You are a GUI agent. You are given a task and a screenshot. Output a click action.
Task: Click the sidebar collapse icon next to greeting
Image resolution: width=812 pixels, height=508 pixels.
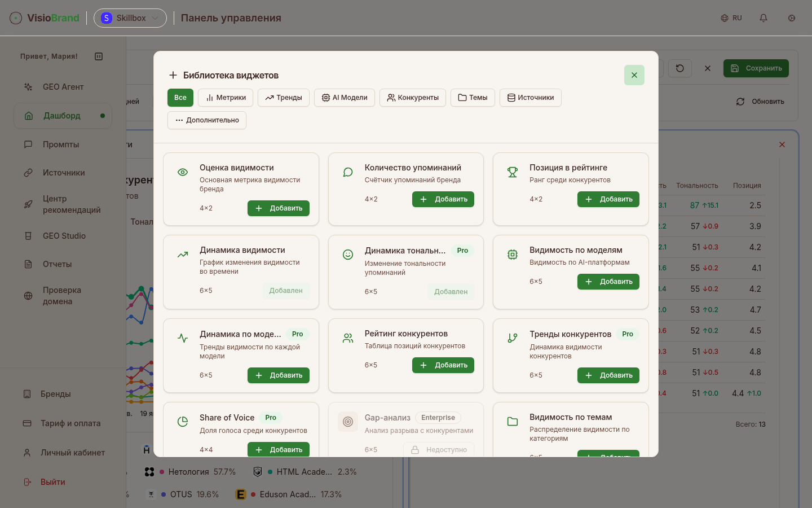(x=99, y=56)
